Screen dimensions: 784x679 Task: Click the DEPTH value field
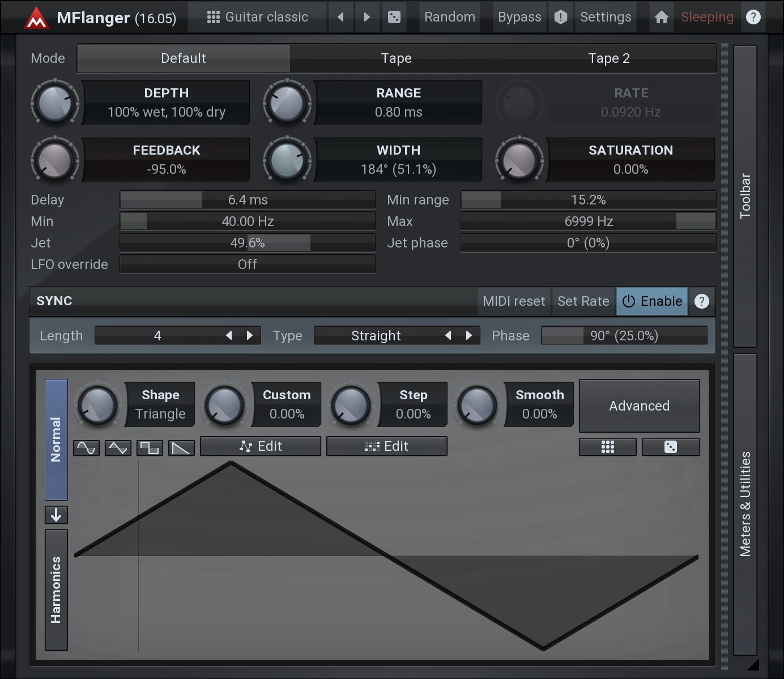click(x=167, y=103)
